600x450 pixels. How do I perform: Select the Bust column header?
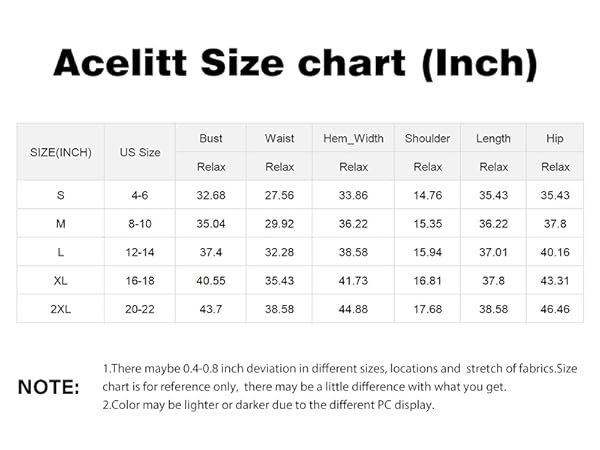[211, 138]
